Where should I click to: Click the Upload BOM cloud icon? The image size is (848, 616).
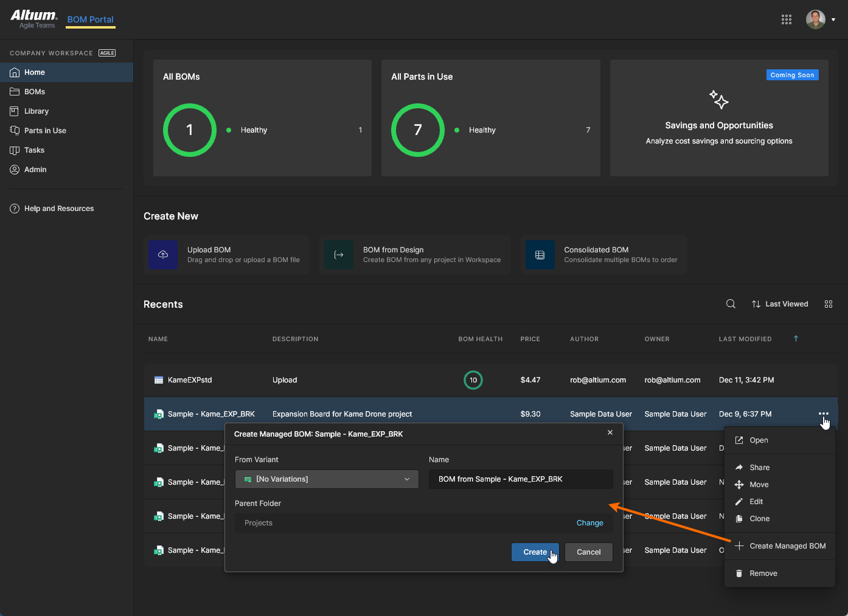(163, 255)
